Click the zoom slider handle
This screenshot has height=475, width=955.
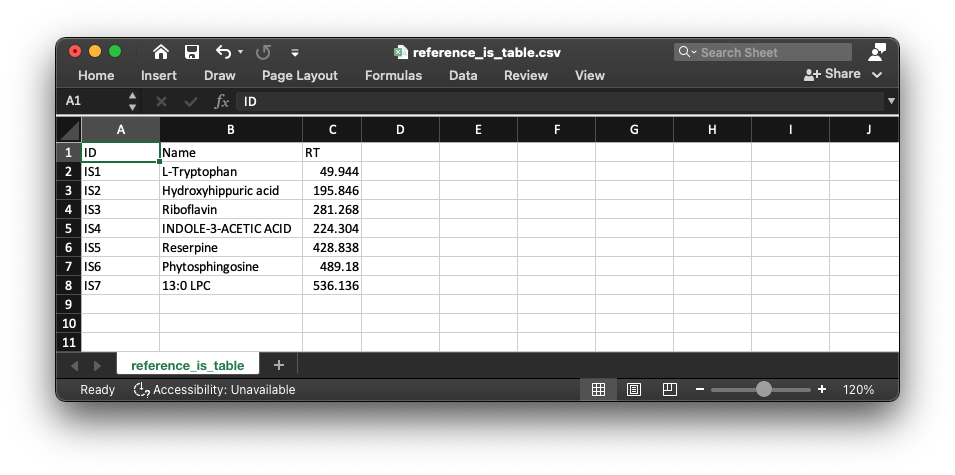[764, 389]
